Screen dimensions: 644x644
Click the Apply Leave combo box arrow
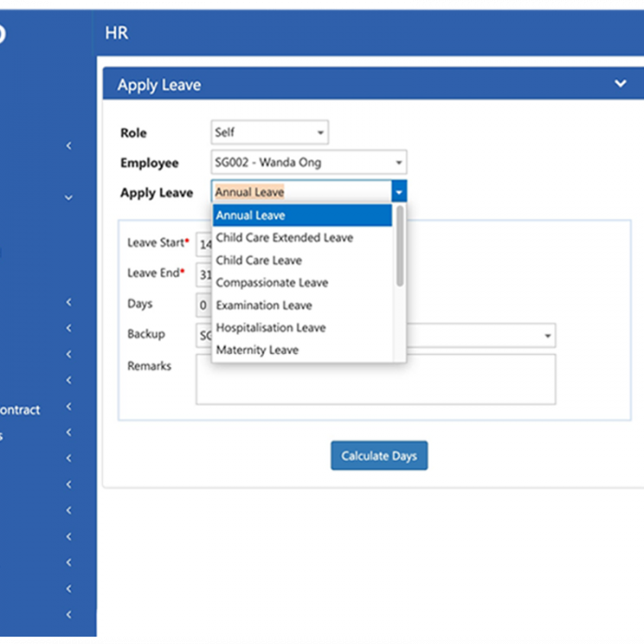coord(398,192)
